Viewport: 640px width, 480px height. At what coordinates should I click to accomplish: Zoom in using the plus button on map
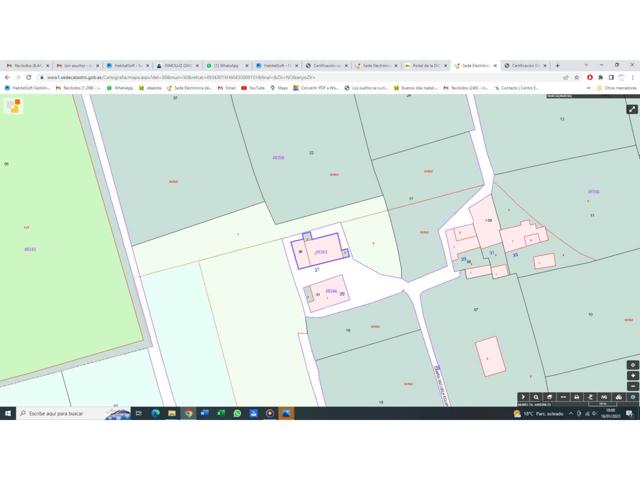tap(632, 376)
